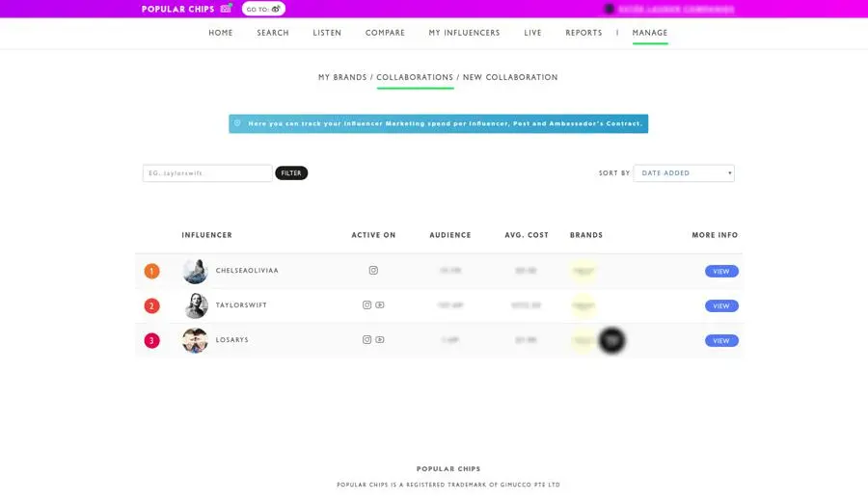Open the Go To switcher pill
This screenshot has width=868, height=502.
click(x=263, y=9)
